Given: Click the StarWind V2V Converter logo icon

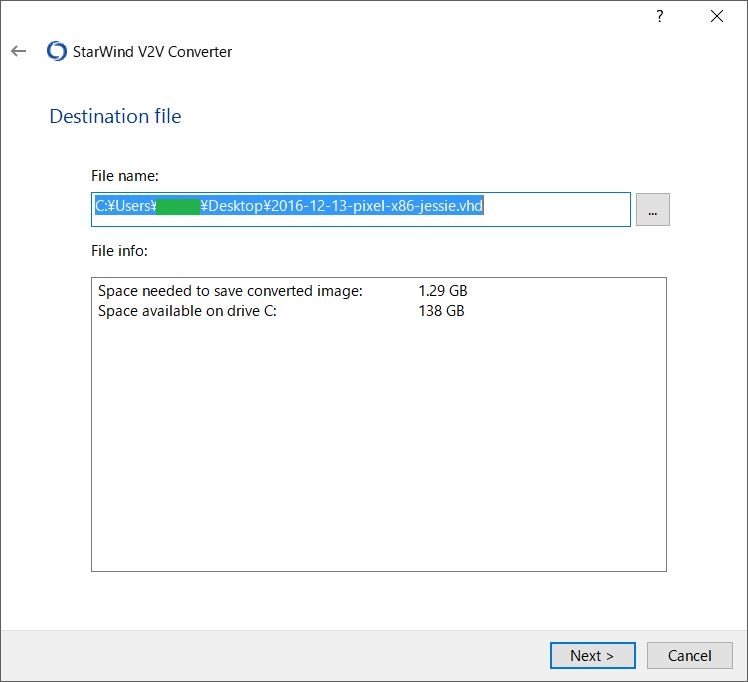Looking at the screenshot, I should [x=57, y=51].
